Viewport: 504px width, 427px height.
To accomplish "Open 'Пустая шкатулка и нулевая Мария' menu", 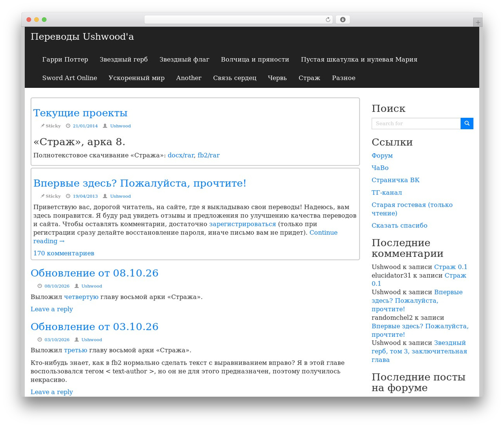I will pyautogui.click(x=359, y=59).
